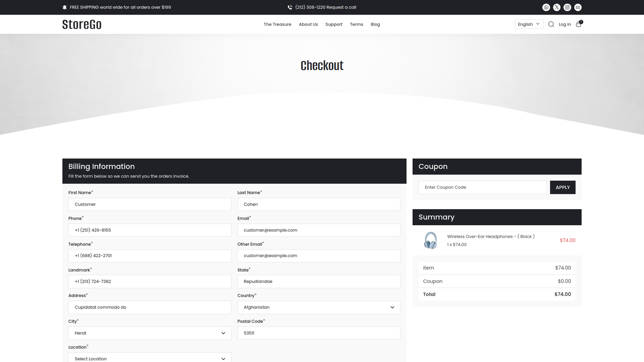Open the About Us menu item
The height and width of the screenshot is (362, 644).
308,24
